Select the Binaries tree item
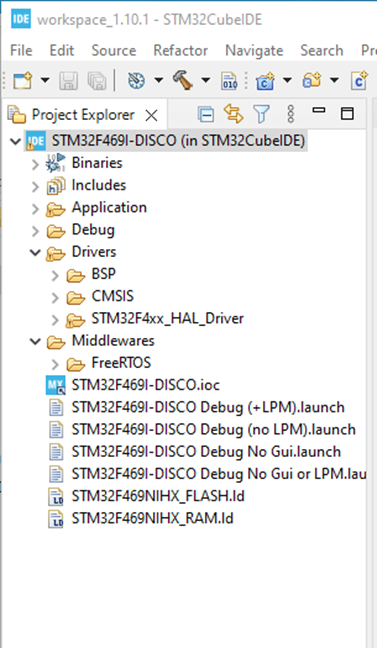 pos(97,163)
